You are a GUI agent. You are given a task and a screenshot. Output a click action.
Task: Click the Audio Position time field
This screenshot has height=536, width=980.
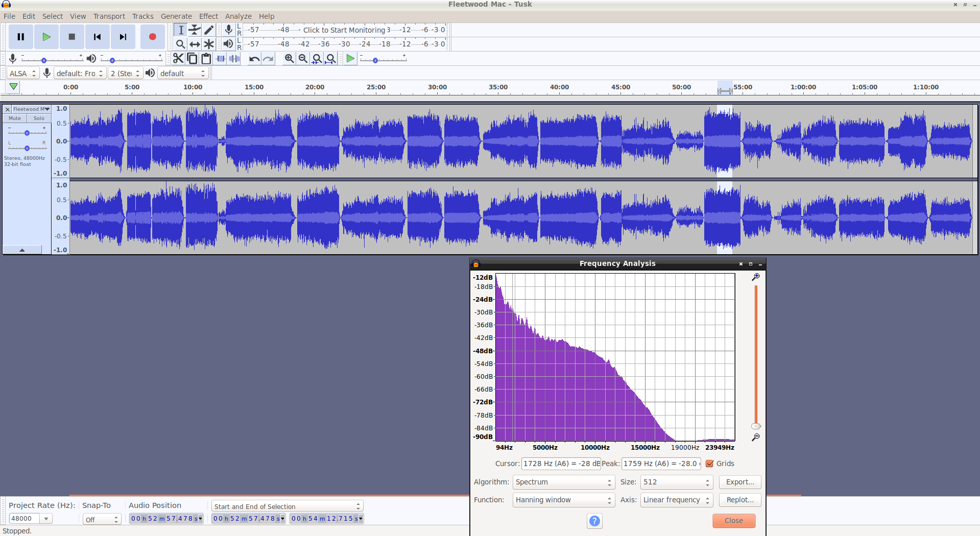(x=166, y=519)
